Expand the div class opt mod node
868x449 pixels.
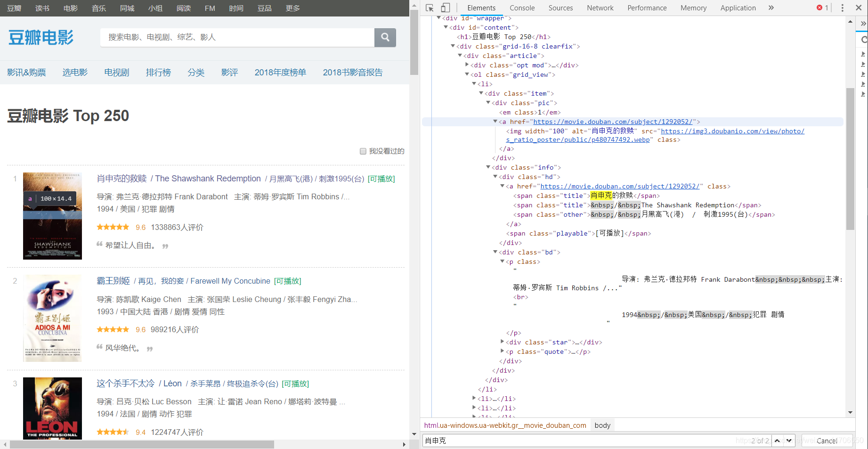tap(467, 65)
